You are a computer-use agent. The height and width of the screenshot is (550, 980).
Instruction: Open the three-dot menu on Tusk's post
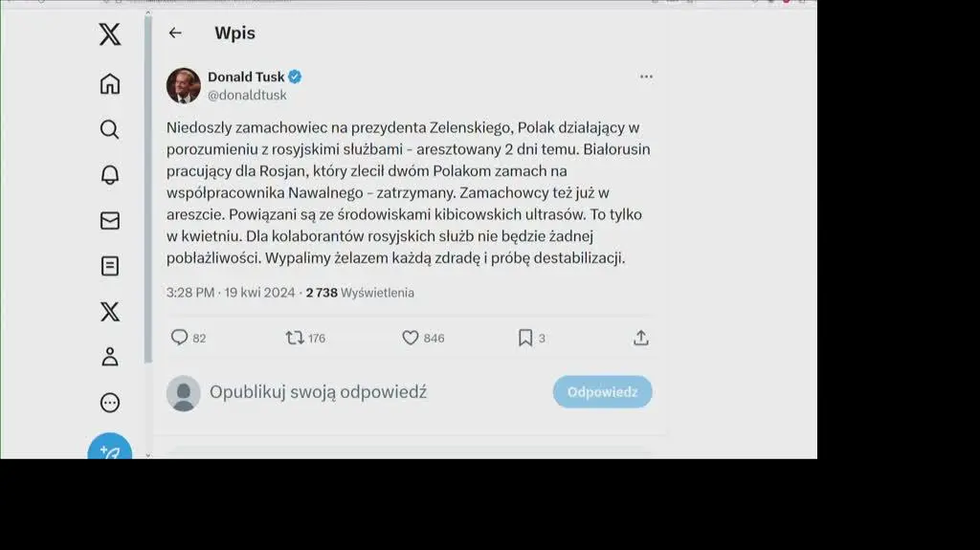[646, 77]
